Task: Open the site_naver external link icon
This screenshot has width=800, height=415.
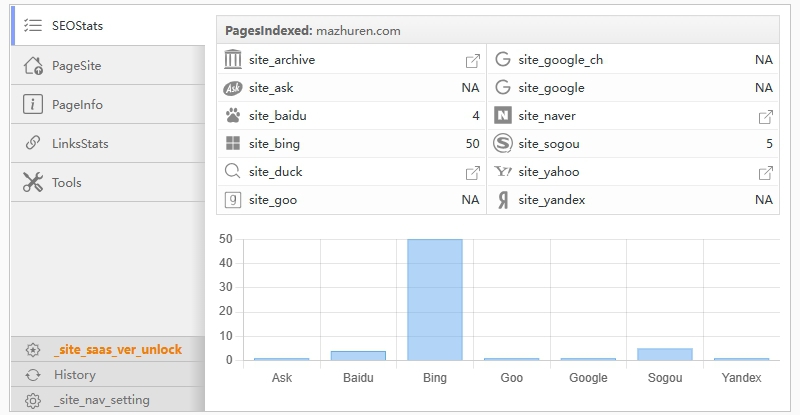Action: [x=765, y=117]
